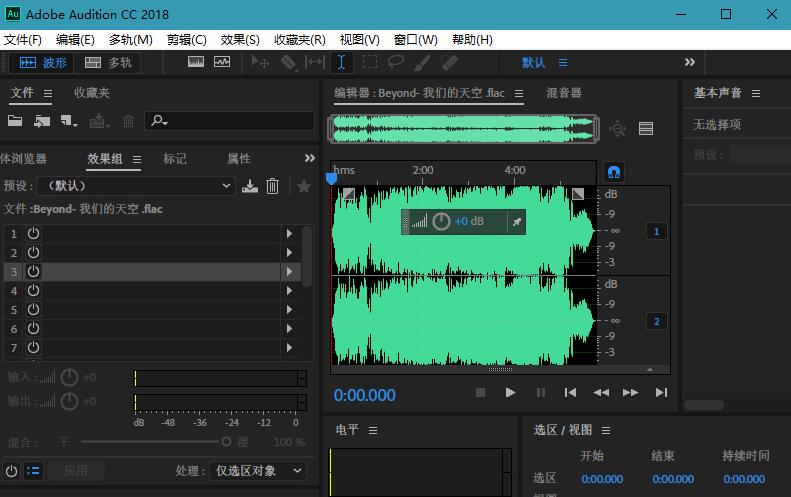791x497 pixels.
Task: Select the Spot Healing Brush tool
Action: click(449, 63)
